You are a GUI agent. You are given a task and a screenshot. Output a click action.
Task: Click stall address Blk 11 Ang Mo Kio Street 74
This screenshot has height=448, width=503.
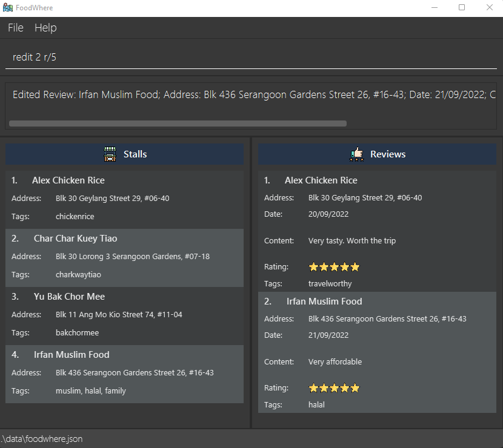tap(119, 315)
